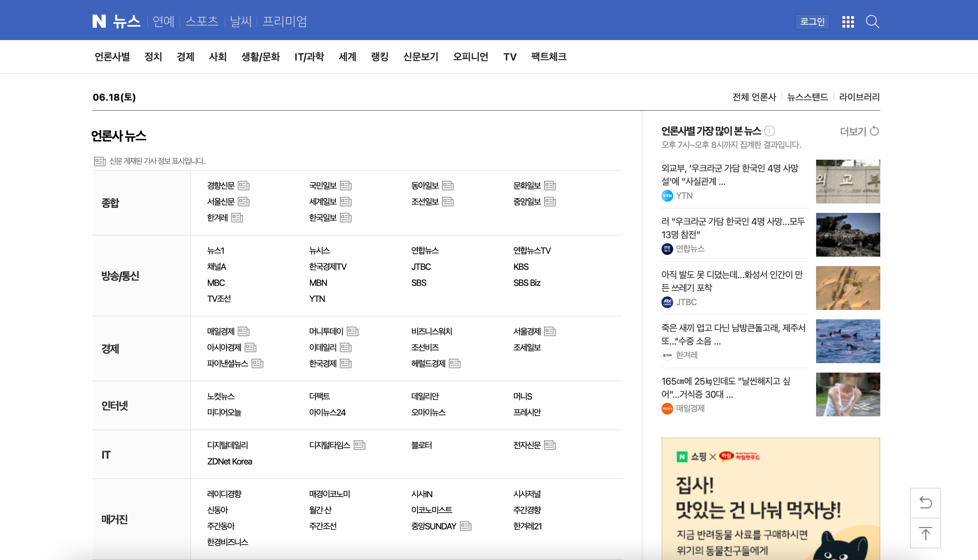
Task: Click the JTBC logo under third headline
Action: click(x=667, y=302)
